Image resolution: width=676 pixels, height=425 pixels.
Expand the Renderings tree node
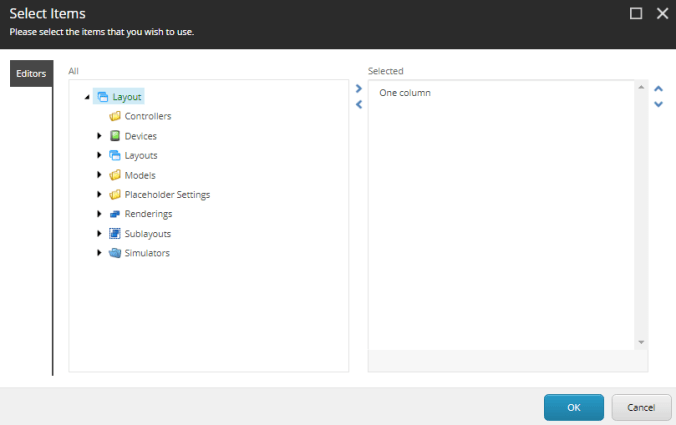(99, 214)
